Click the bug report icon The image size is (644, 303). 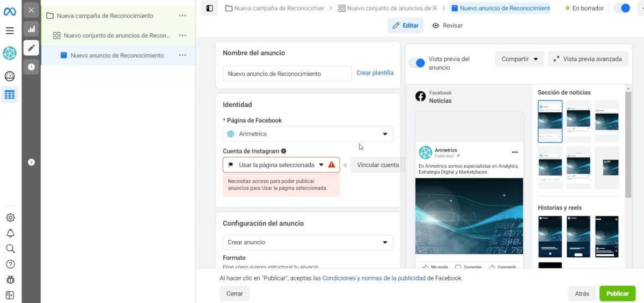coord(10,280)
